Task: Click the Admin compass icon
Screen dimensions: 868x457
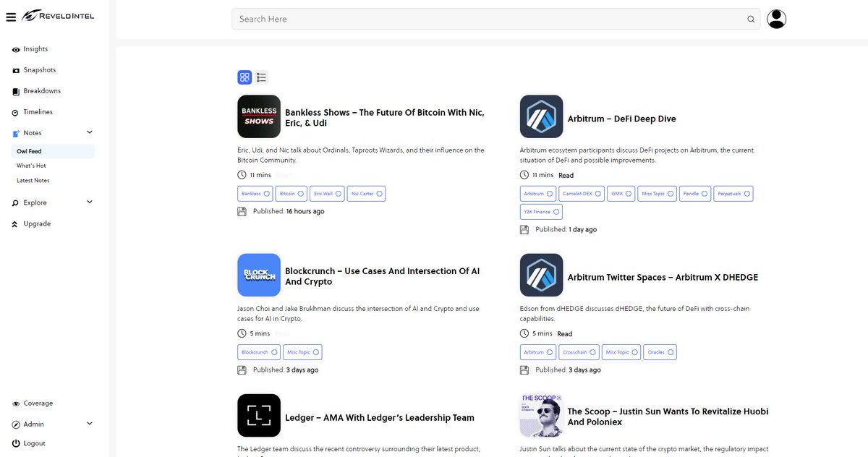Action: (x=16, y=424)
